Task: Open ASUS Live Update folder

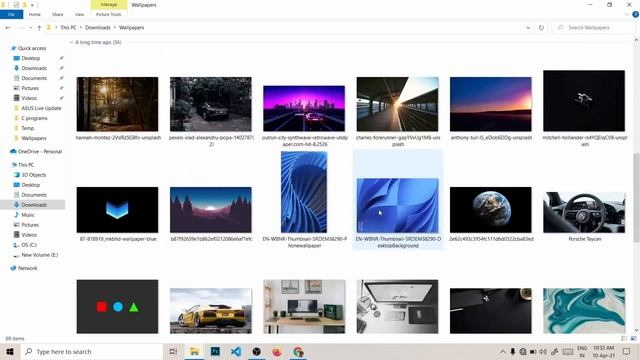Action: pos(41,108)
